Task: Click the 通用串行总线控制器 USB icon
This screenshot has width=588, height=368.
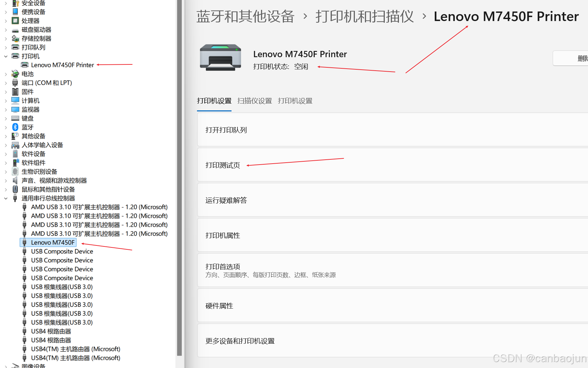Action: click(x=15, y=198)
